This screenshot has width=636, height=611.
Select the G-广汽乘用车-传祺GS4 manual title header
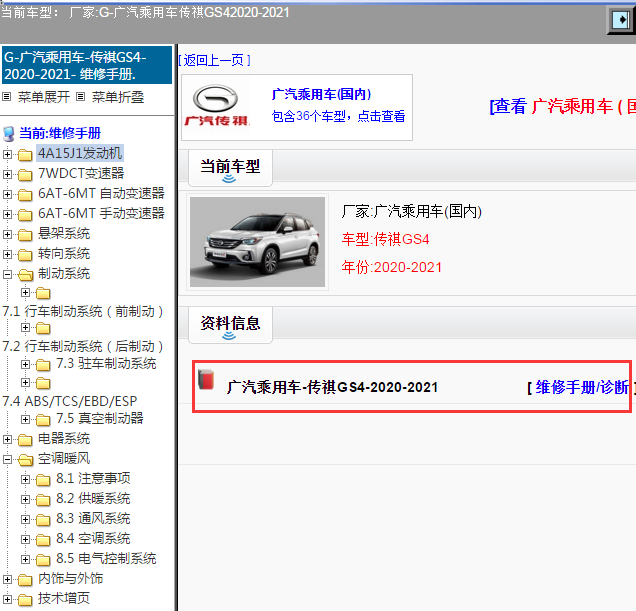(87, 65)
